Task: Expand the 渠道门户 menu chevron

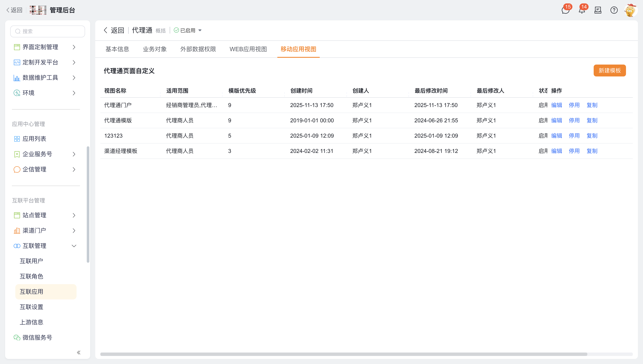Action: [74, 230]
